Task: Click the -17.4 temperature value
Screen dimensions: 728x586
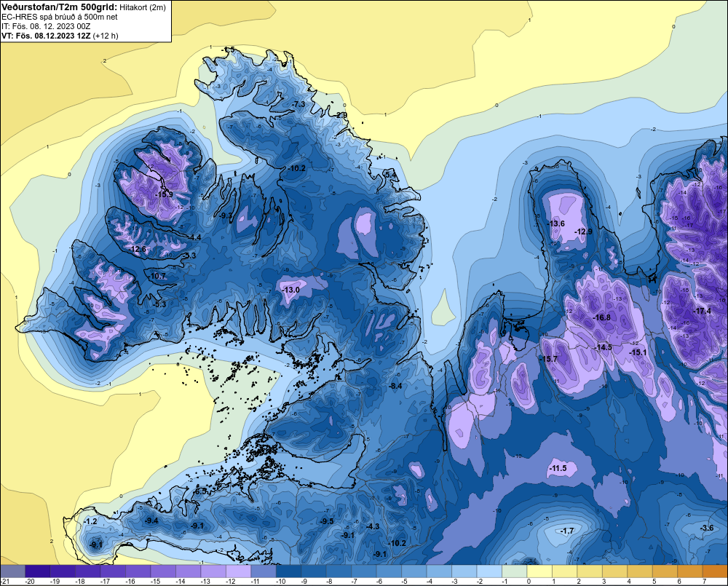Action: point(702,311)
